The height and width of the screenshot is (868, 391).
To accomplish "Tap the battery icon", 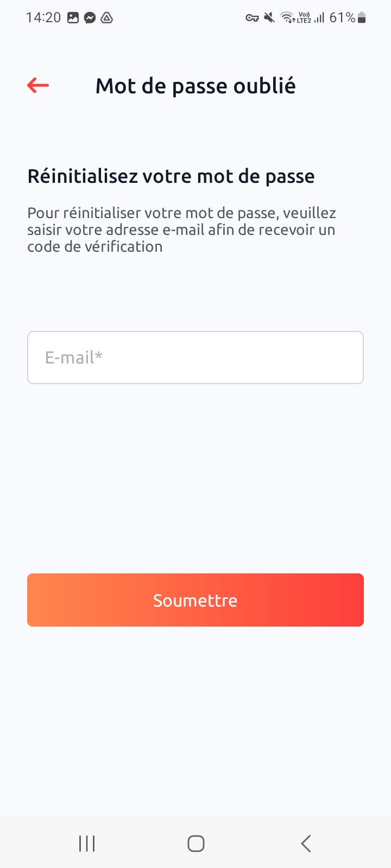I will point(362,18).
